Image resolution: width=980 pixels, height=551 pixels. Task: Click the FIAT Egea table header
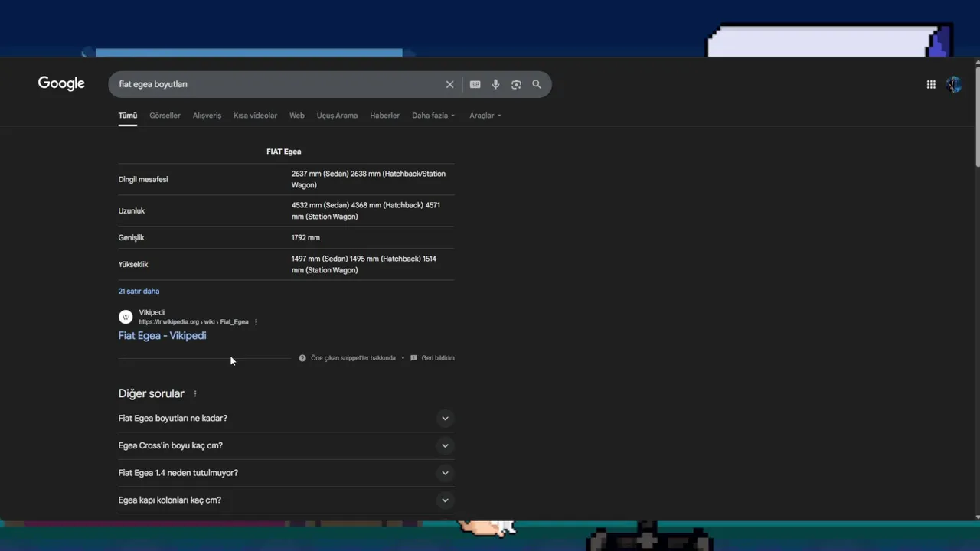(284, 152)
